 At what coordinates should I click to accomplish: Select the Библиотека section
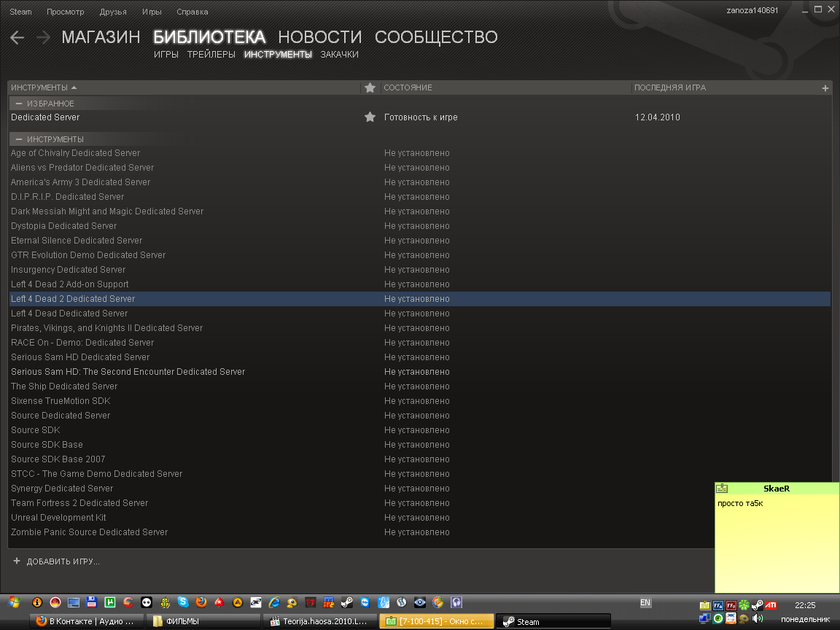pyautogui.click(x=209, y=37)
